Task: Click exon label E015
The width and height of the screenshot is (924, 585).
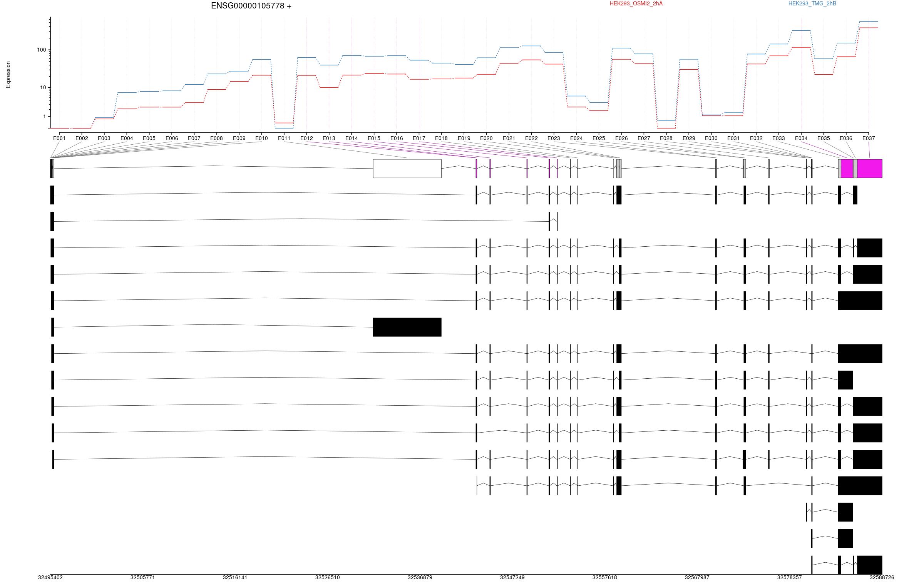Action: click(374, 138)
